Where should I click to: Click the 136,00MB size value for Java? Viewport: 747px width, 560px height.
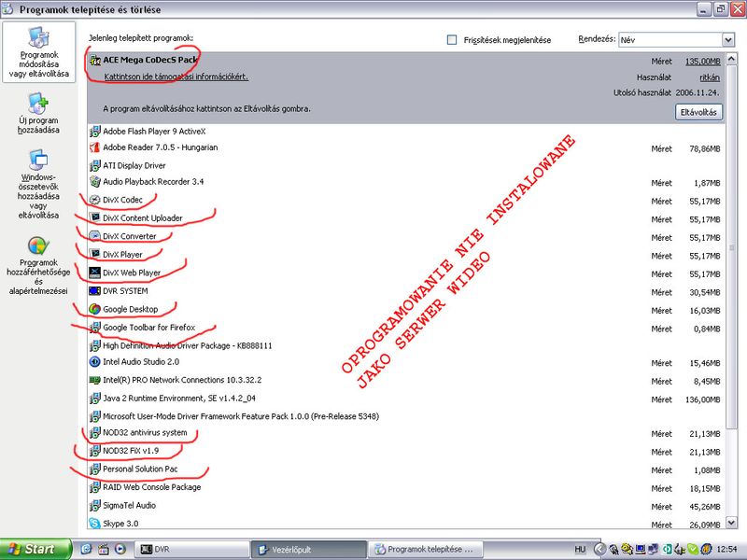click(703, 399)
